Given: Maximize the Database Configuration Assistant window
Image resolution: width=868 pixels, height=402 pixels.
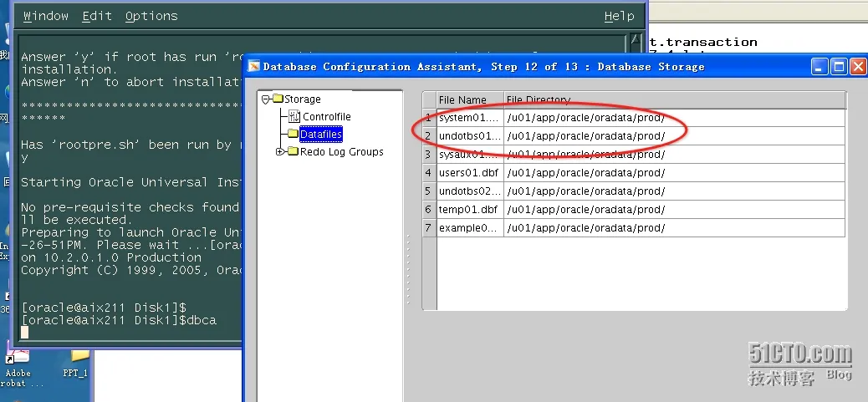Looking at the screenshot, I should 839,67.
